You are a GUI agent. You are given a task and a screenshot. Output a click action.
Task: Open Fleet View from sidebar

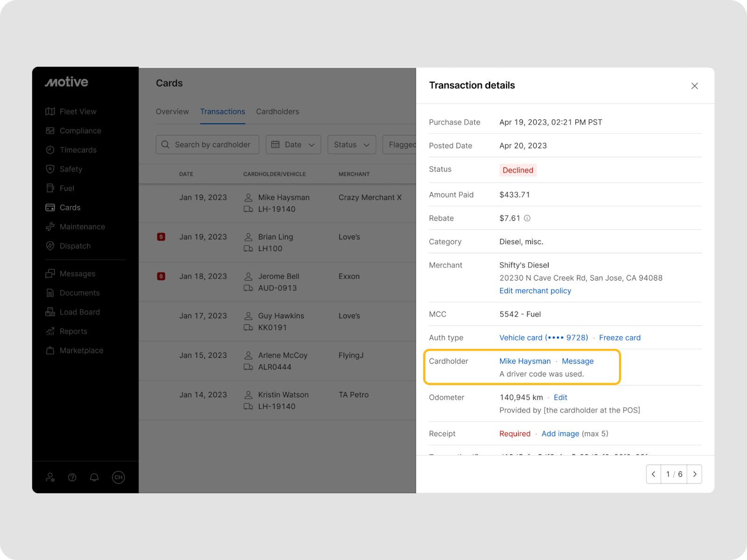[x=71, y=112]
